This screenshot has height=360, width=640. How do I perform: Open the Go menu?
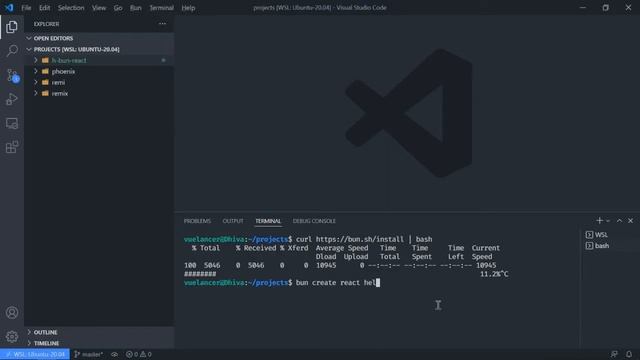tap(118, 8)
